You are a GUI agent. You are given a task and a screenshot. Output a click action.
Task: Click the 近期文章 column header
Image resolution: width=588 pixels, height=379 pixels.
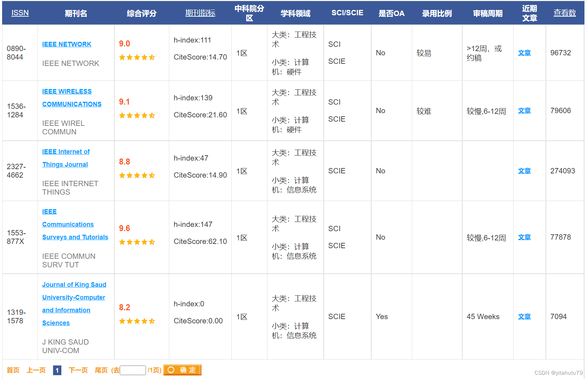point(530,13)
